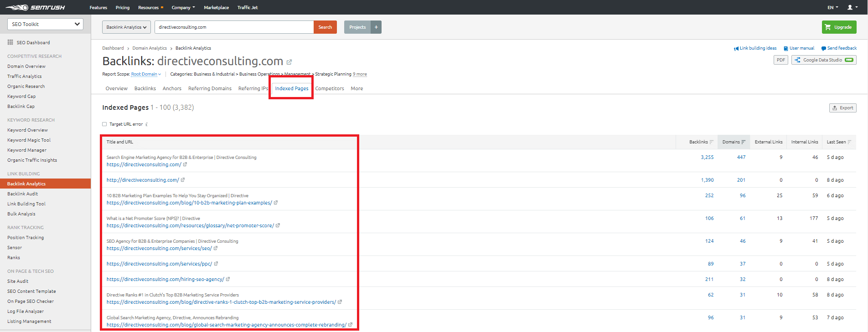Open Link Building Tool in sidebar
868x332 pixels.
pos(26,204)
